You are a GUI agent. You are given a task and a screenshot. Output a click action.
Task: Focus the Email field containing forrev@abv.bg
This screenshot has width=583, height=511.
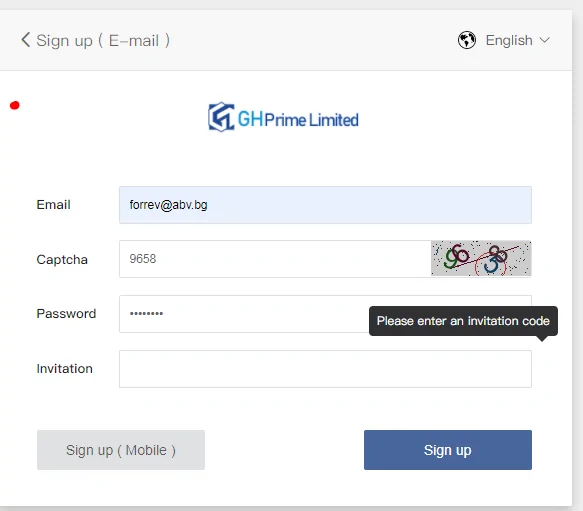click(x=325, y=205)
